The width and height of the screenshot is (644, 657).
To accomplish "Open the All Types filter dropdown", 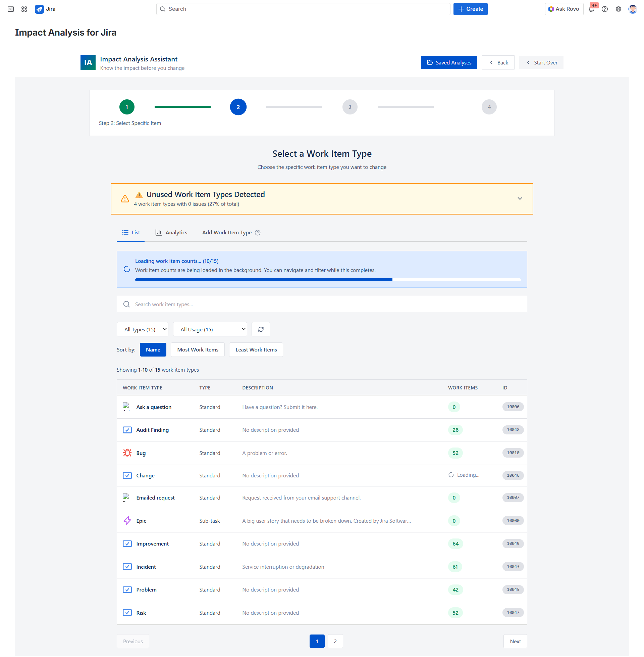I will [x=143, y=329].
